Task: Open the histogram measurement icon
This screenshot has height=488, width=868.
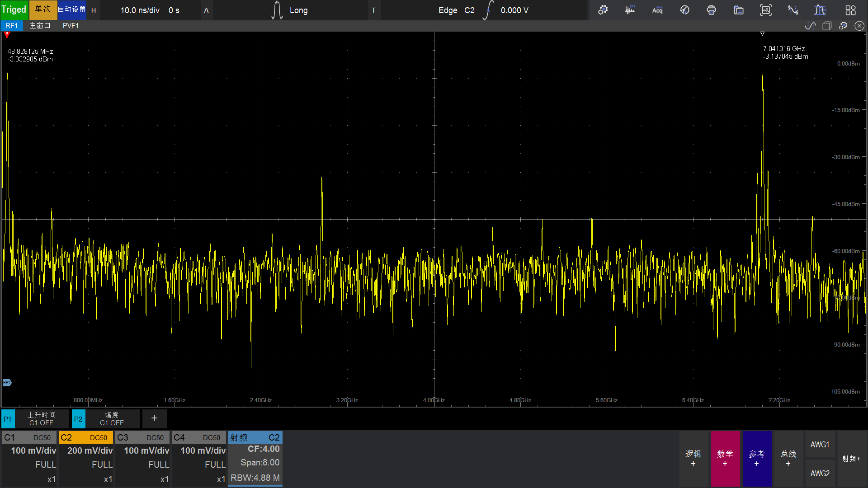Action: click(x=820, y=10)
